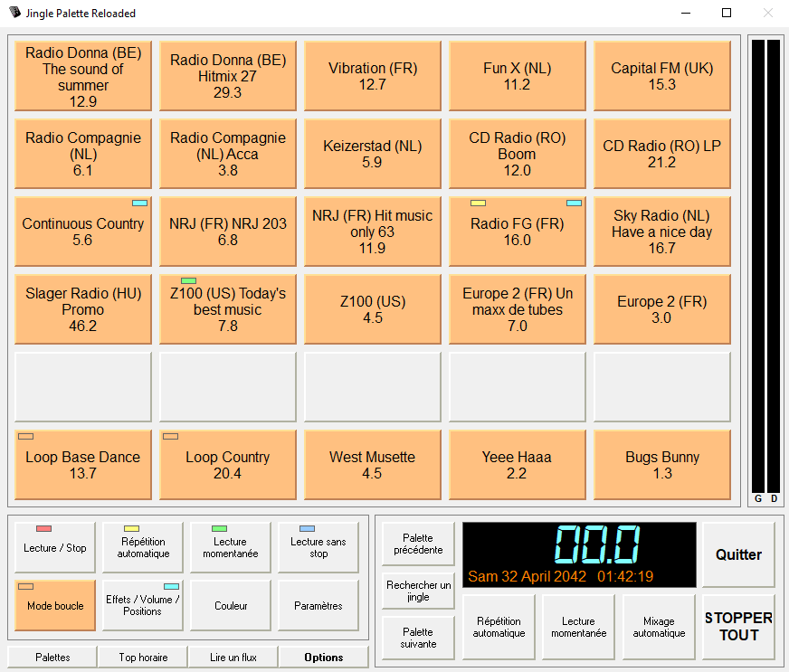Choose Lecture sans stop mode
Viewport: 789px width, 672px height.
point(318,547)
